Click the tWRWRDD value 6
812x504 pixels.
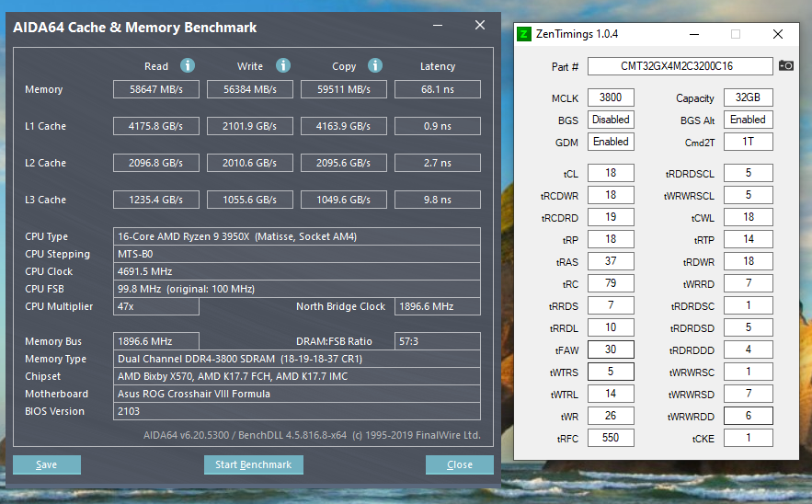748,416
